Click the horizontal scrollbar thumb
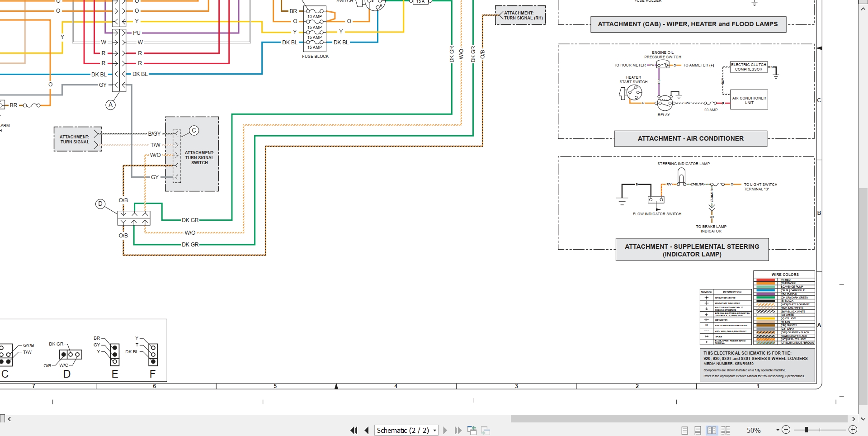This screenshot has height=436, width=868. click(x=679, y=419)
